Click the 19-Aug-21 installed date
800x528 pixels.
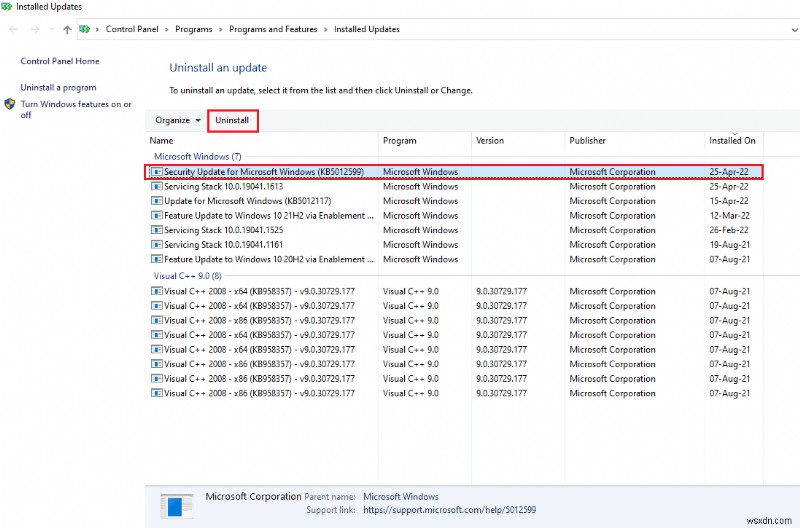pos(729,245)
